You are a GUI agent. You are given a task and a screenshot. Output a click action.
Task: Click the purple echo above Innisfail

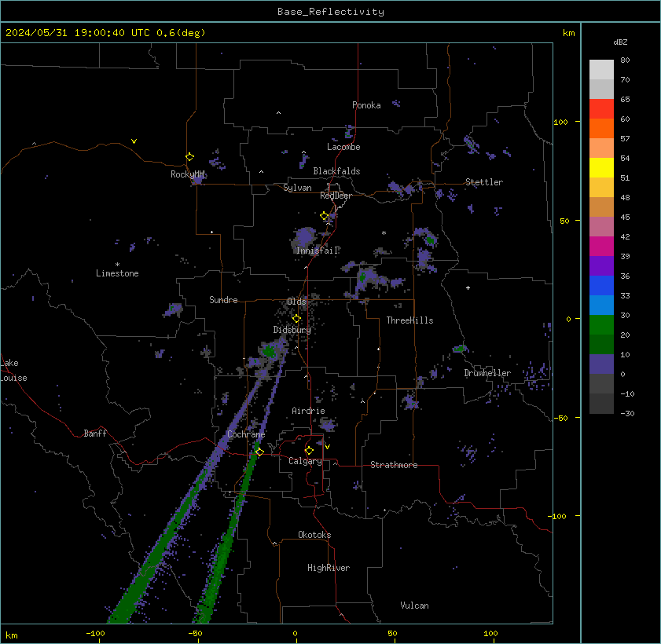pyautogui.click(x=304, y=236)
